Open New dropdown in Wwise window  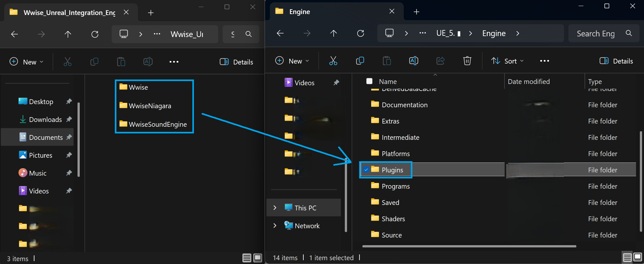(26, 62)
